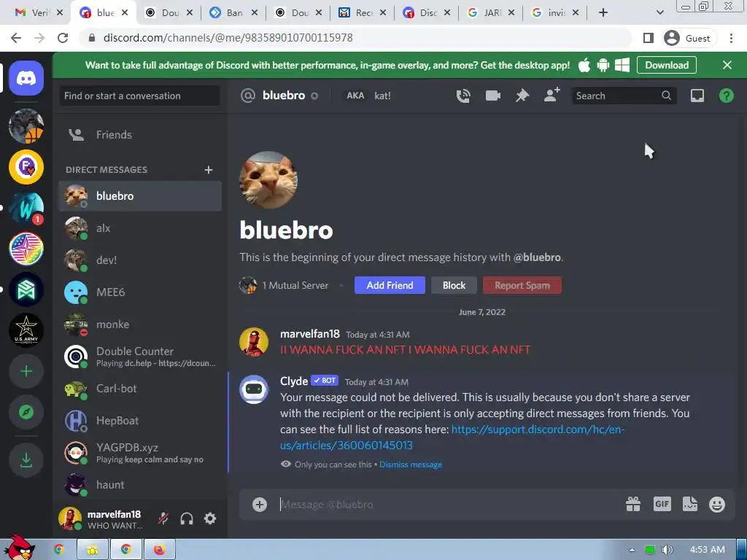Open a new browser tab
Image resolution: width=747 pixels, height=560 pixels.
click(x=603, y=13)
